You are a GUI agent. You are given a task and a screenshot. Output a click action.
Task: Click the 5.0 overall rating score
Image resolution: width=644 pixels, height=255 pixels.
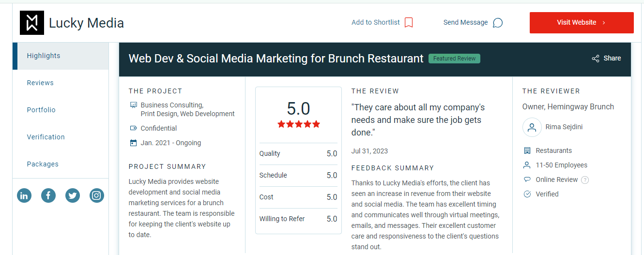tap(298, 108)
